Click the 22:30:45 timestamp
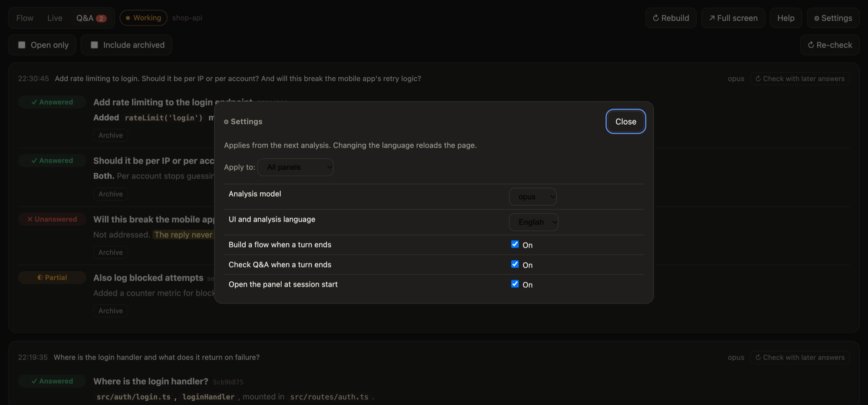This screenshot has height=405, width=868. tap(33, 79)
